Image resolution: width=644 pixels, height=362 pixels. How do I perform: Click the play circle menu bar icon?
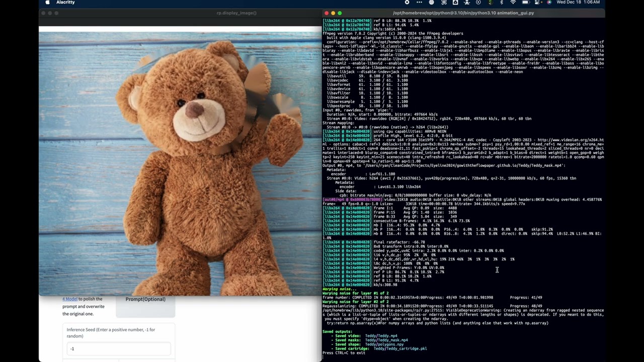pos(478,3)
